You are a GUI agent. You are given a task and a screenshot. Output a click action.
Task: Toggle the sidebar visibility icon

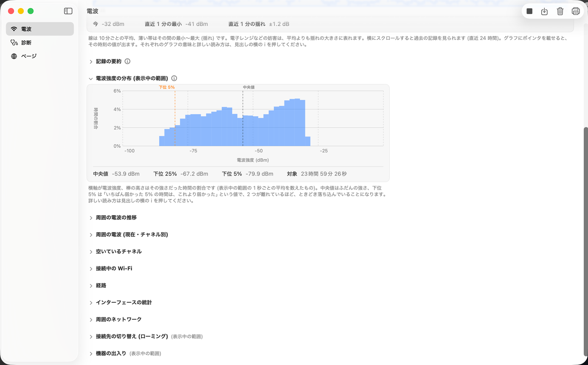coord(68,11)
